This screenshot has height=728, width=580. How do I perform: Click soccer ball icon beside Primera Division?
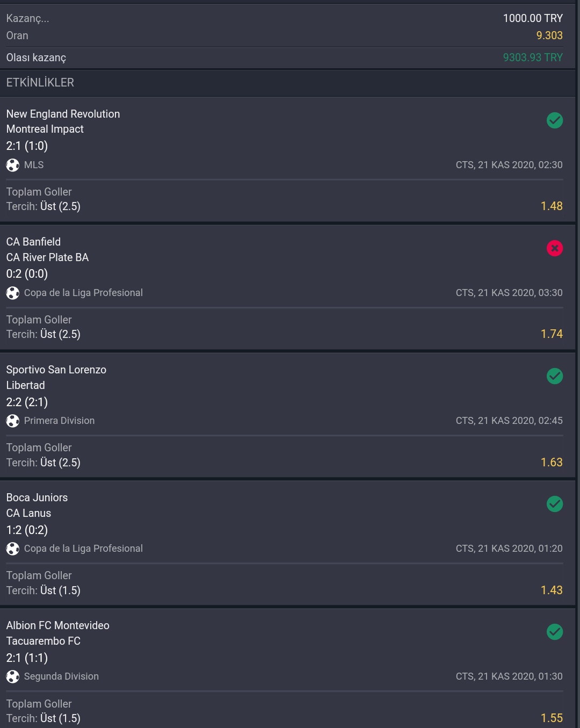click(13, 421)
